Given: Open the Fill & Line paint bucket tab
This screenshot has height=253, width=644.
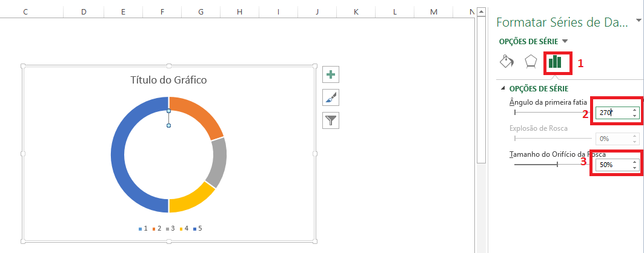Looking at the screenshot, I should [x=506, y=61].
